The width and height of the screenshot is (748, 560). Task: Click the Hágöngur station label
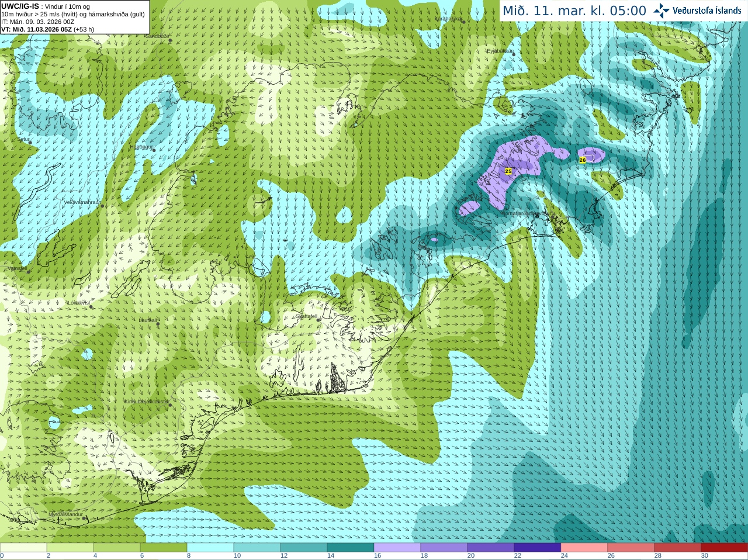pyautogui.click(x=141, y=147)
